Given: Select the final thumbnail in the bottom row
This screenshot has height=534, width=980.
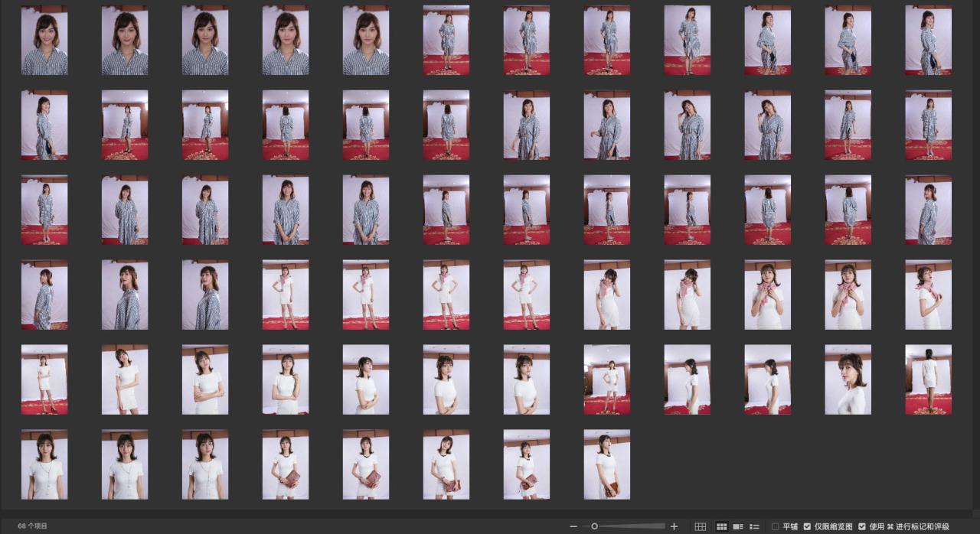Looking at the screenshot, I should pyautogui.click(x=606, y=464).
